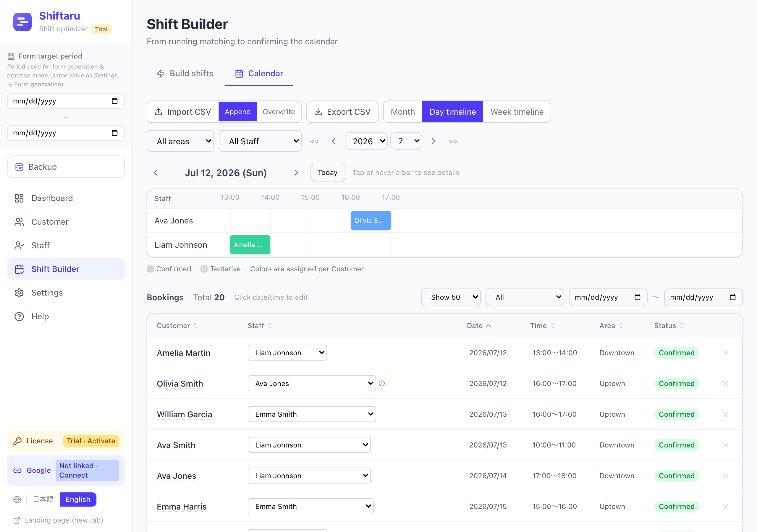Click the Shiftaru logo icon
This screenshot has height=532, width=757.
point(22,22)
